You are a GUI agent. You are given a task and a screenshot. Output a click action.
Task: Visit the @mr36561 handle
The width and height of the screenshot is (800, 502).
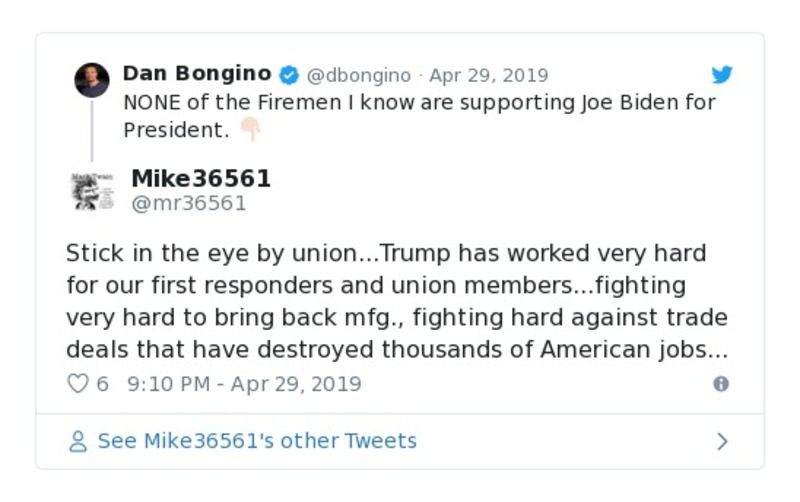point(188,203)
